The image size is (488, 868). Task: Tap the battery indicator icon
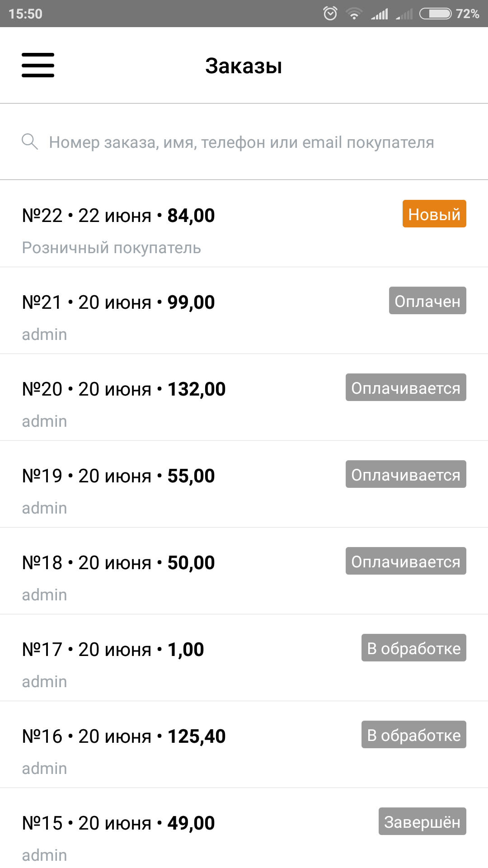pos(435,14)
